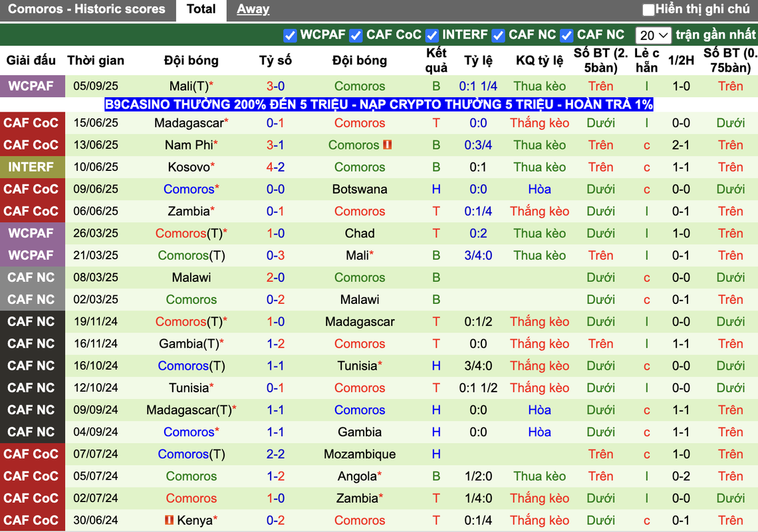Image resolution: width=758 pixels, height=532 pixels.
Task: Click the half-time score 2-1 of the Nam Phi match
Action: coord(681,144)
